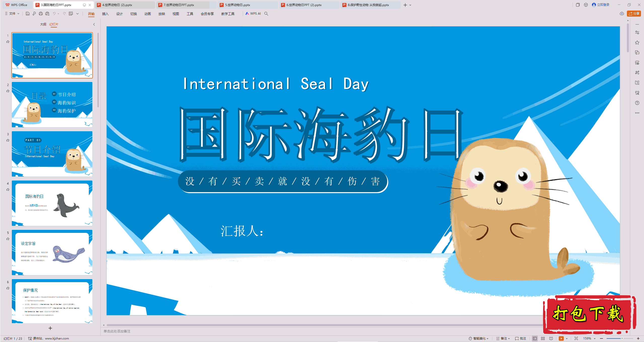Screen dimensions: 644x342
Task: Open the 文件 menu dropdown
Action: pos(12,14)
